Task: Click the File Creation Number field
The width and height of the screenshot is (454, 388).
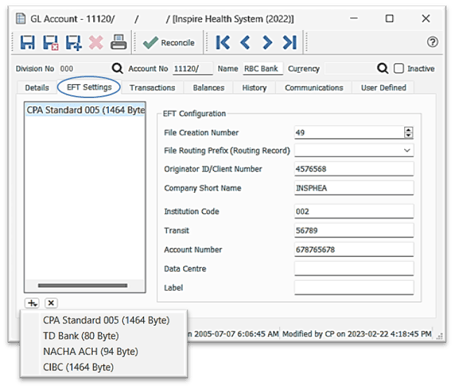Action: (x=349, y=132)
